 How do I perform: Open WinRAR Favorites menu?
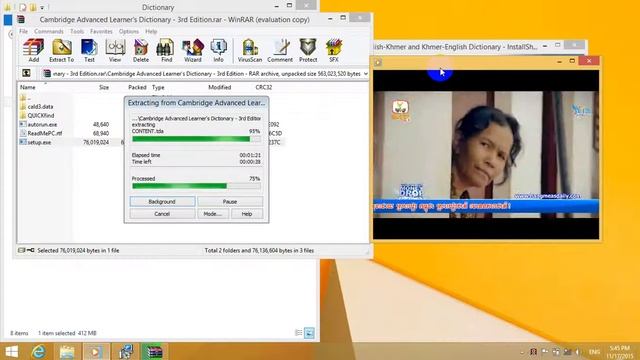coord(101,31)
